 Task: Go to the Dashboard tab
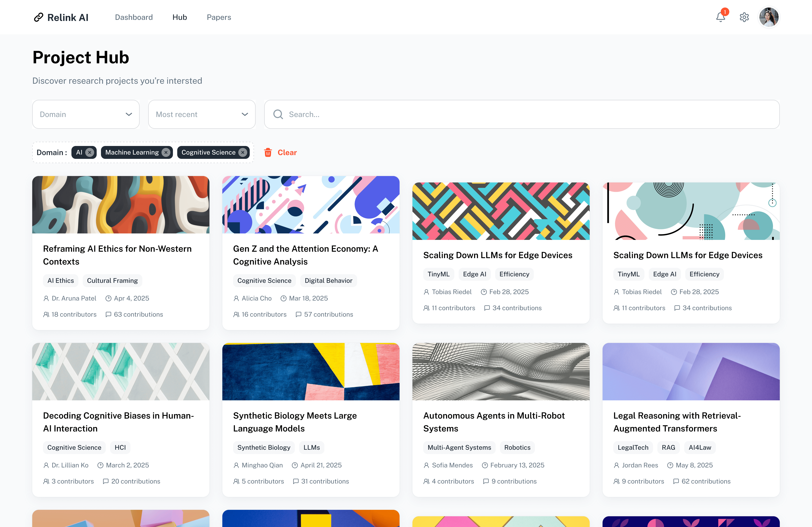tap(134, 17)
